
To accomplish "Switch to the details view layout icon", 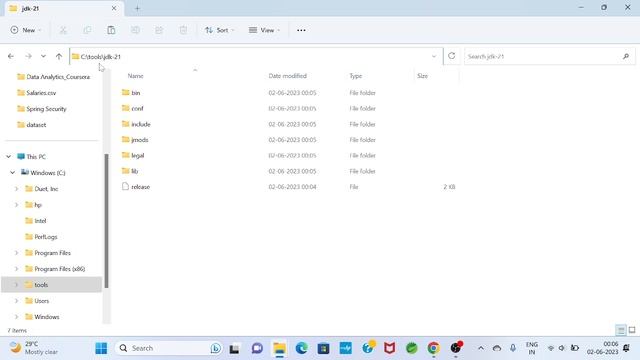I will pyautogui.click(x=620, y=330).
